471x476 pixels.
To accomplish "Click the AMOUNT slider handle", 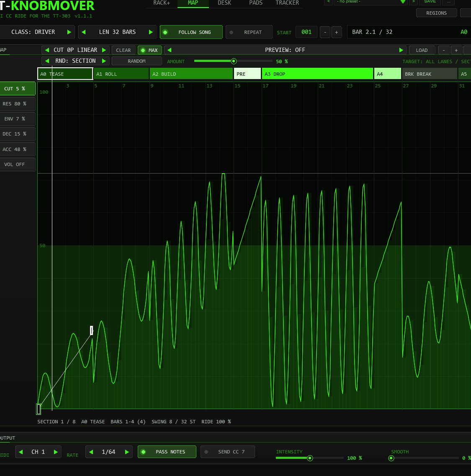I will pyautogui.click(x=234, y=61).
